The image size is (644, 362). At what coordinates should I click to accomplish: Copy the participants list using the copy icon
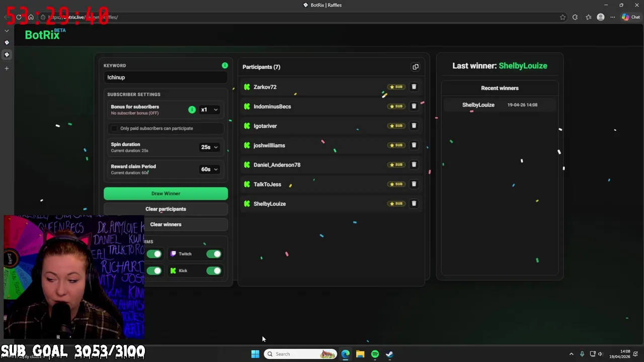[416, 67]
